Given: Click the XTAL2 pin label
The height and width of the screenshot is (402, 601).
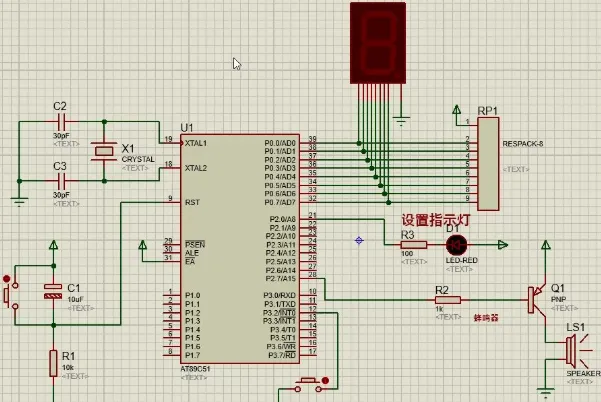Looking at the screenshot, I should click(196, 168).
